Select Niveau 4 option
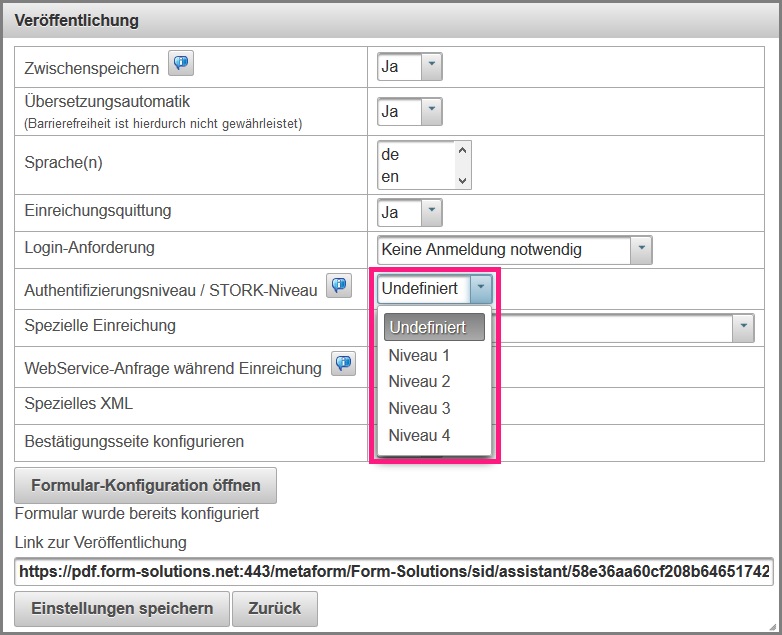 pos(419,435)
